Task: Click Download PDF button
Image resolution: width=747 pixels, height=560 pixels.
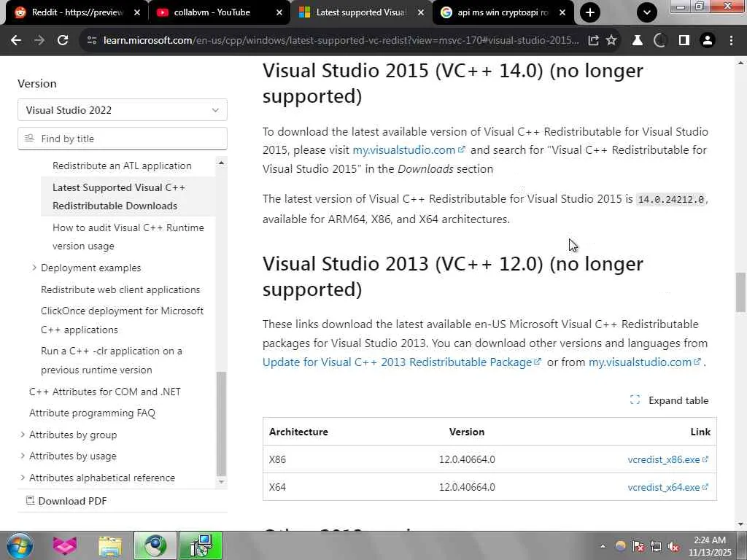Action: click(66, 501)
